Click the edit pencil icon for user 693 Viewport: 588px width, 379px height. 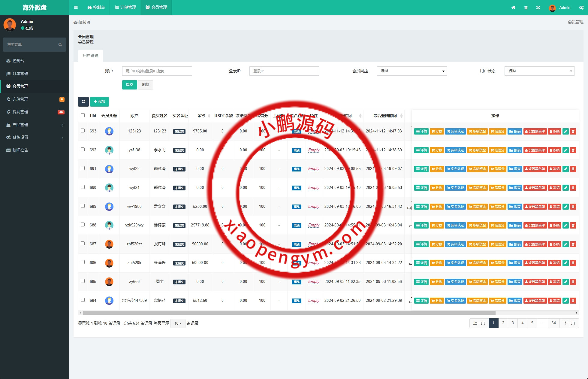click(565, 131)
